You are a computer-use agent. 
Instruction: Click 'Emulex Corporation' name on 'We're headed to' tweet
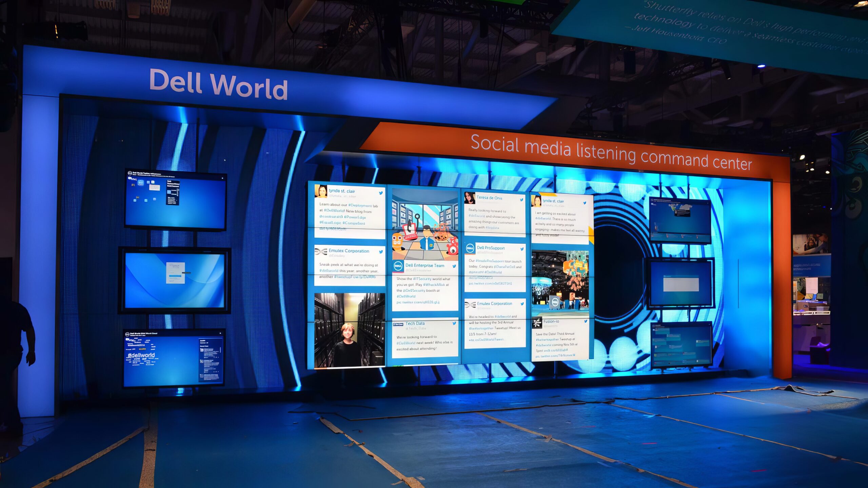point(495,303)
